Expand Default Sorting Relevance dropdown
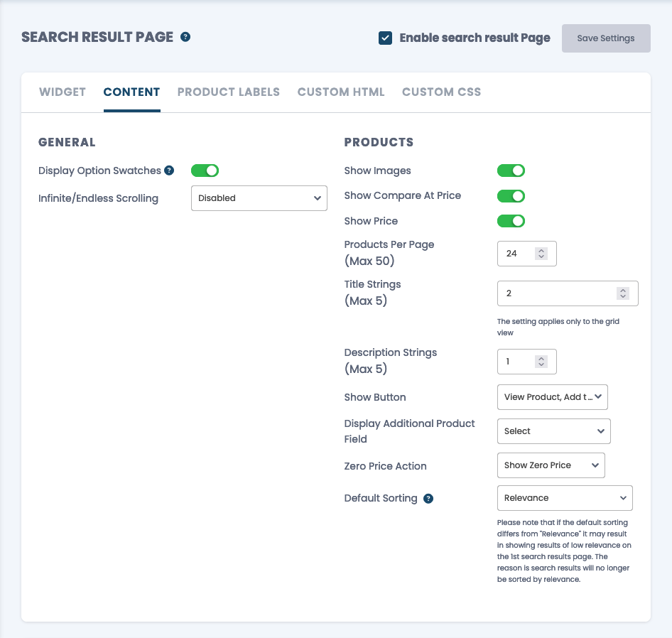672x638 pixels. pos(565,498)
